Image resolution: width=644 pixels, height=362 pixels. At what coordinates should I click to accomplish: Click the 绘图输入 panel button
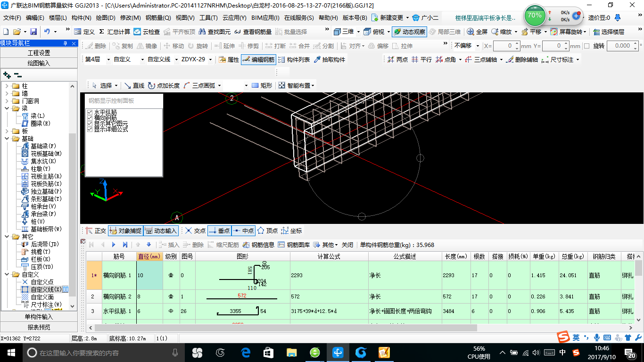point(39,63)
